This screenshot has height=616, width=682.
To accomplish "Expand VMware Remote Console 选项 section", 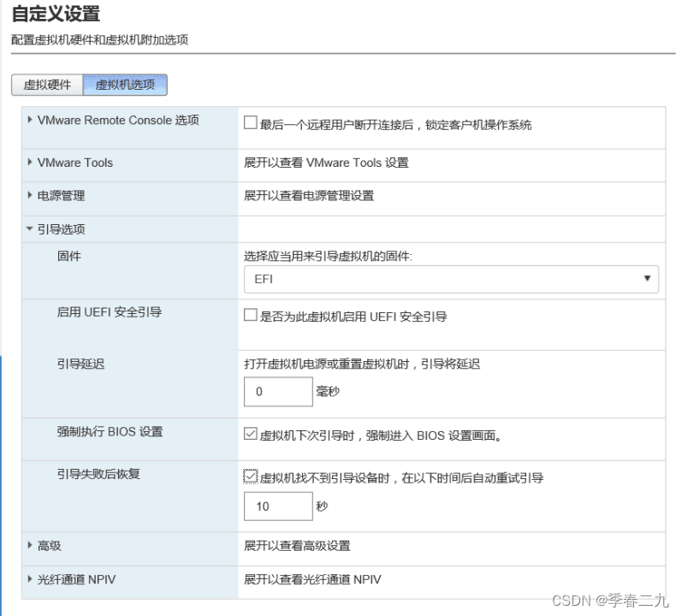I will [30, 120].
